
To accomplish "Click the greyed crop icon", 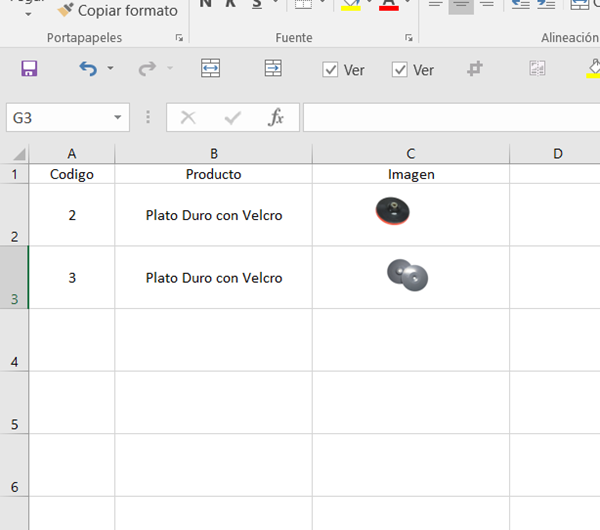I will [474, 69].
